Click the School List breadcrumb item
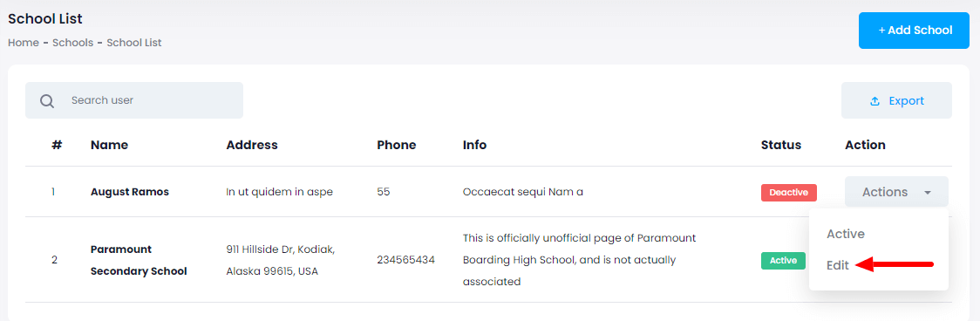Image resolution: width=980 pixels, height=321 pixels. click(x=133, y=43)
